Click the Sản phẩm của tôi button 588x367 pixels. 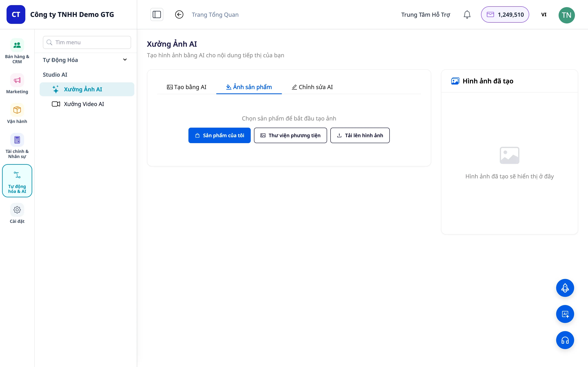pos(219,135)
